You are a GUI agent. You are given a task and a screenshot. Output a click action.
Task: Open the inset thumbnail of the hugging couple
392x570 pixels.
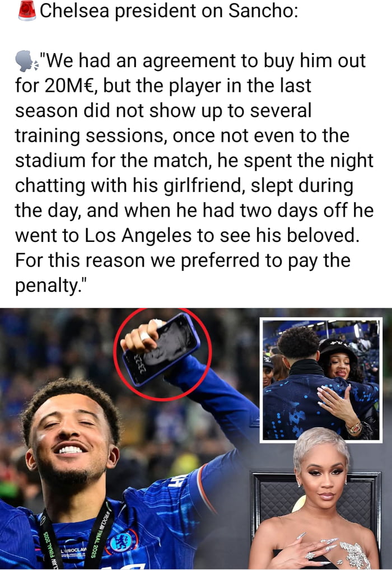click(x=321, y=380)
